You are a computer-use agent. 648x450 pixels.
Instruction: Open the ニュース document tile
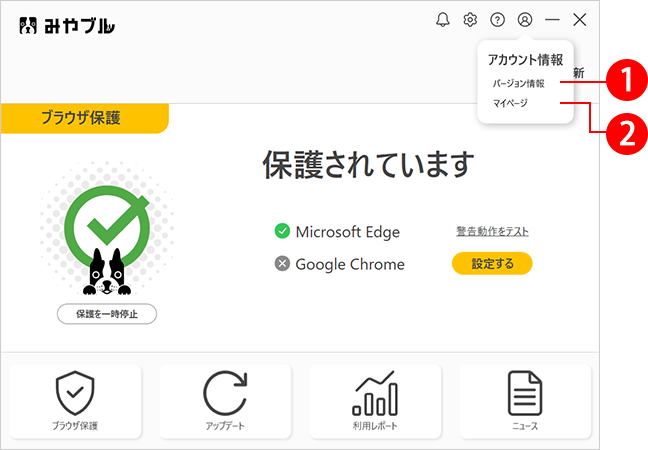(525, 401)
